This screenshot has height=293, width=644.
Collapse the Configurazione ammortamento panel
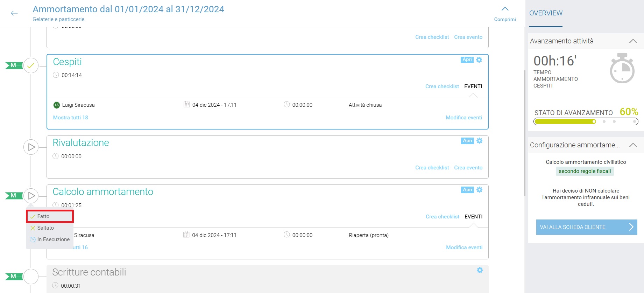pyautogui.click(x=633, y=145)
